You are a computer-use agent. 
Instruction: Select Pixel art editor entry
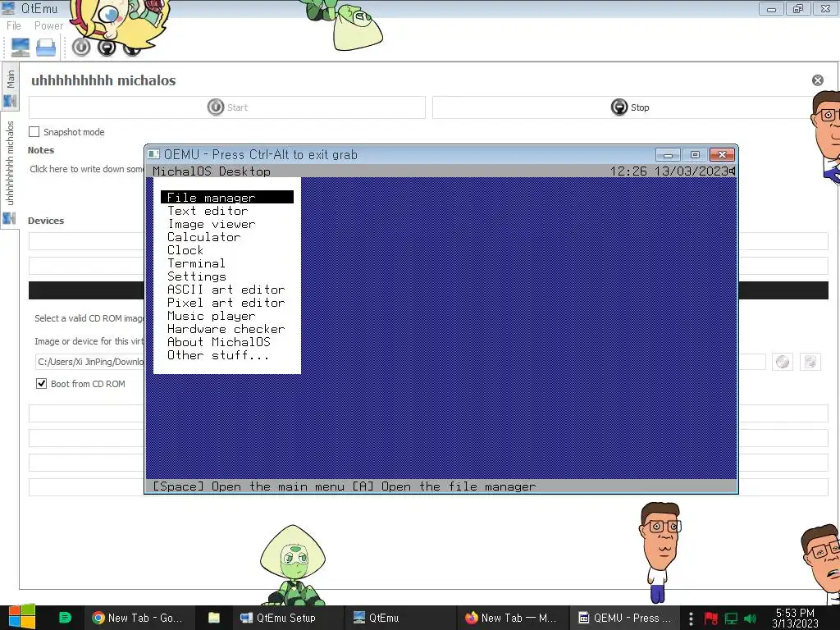click(x=226, y=303)
